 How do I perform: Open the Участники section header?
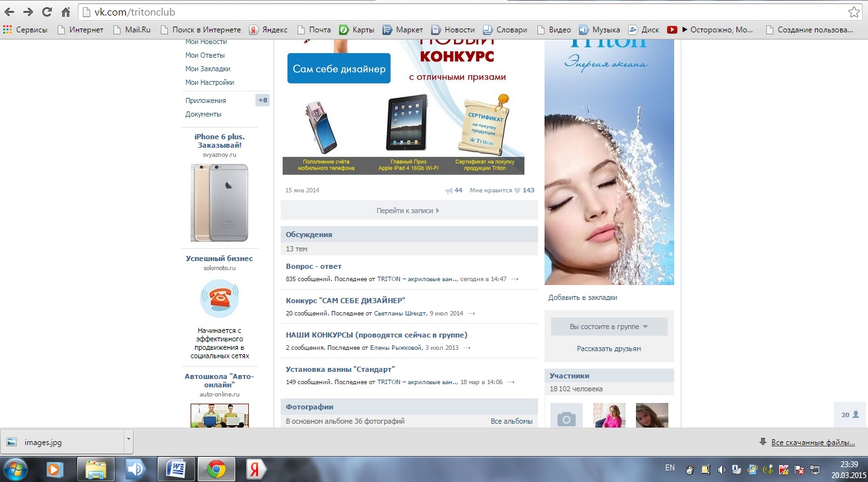(609, 376)
